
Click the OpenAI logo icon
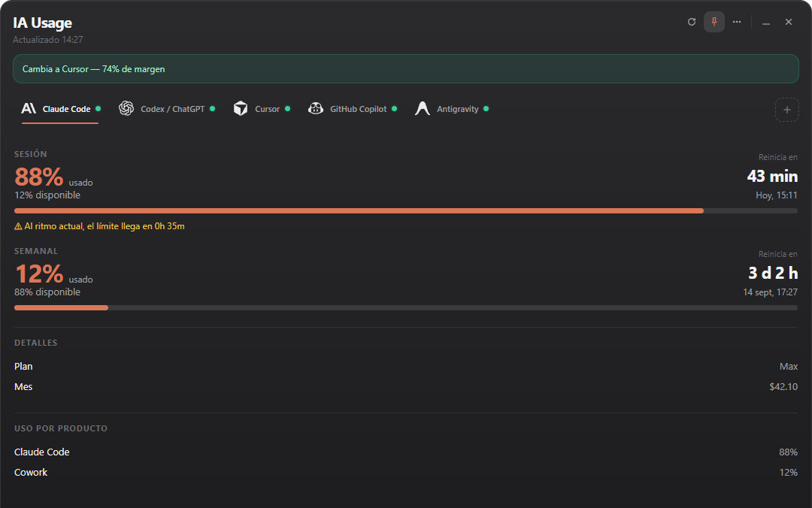click(x=126, y=108)
